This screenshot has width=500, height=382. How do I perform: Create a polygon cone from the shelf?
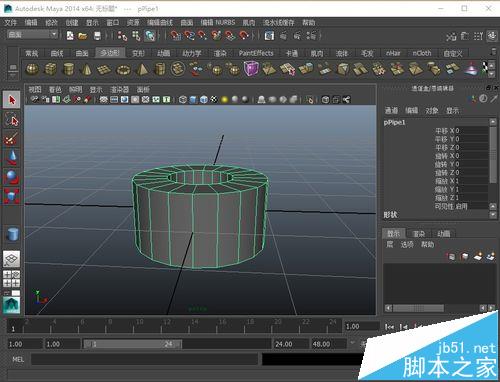point(86,69)
